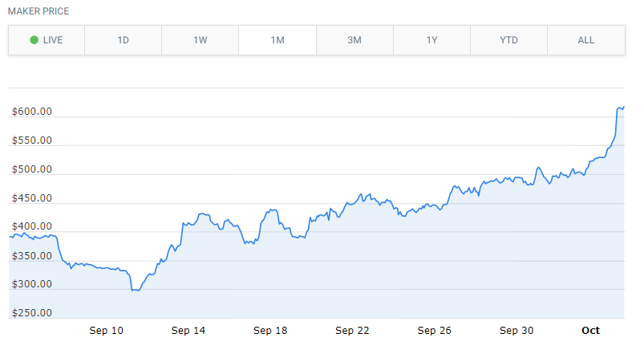Switch chart to 3M range

coord(354,40)
